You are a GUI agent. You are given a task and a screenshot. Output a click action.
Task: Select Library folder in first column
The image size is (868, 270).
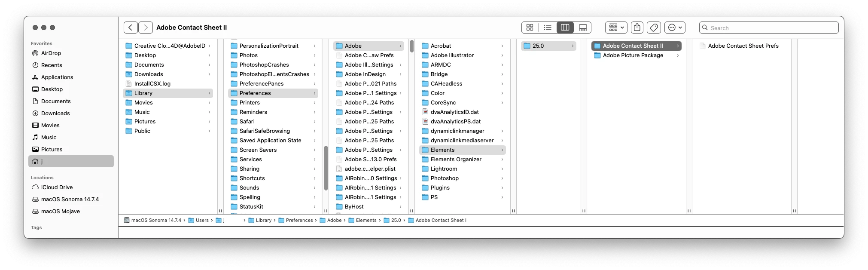point(168,93)
